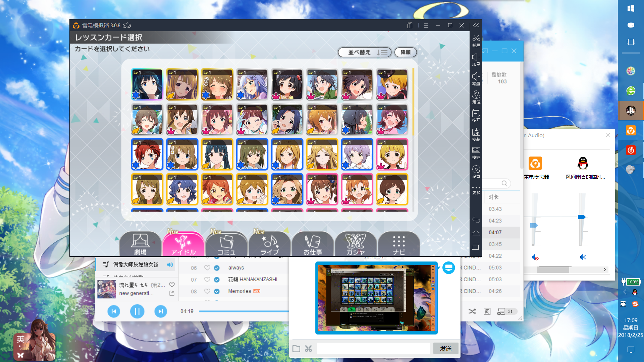Open the emulator recent apps icon
This screenshot has width=644, height=362.
[476, 247]
